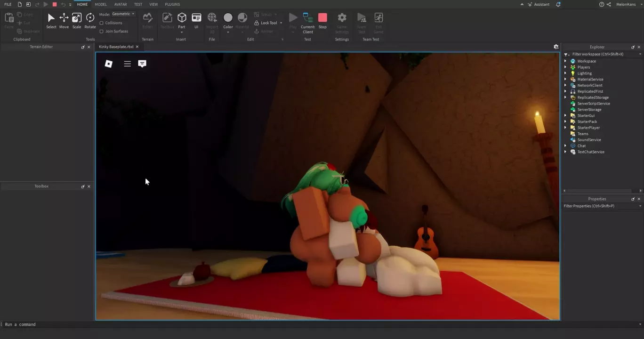The height and width of the screenshot is (339, 644).
Task: Enable the Collisions checkbox
Action: (x=102, y=23)
